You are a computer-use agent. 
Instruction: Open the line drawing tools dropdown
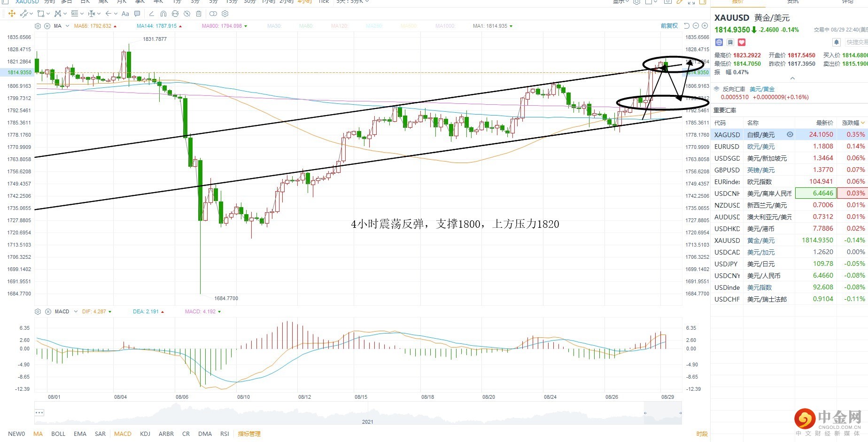pos(31,14)
